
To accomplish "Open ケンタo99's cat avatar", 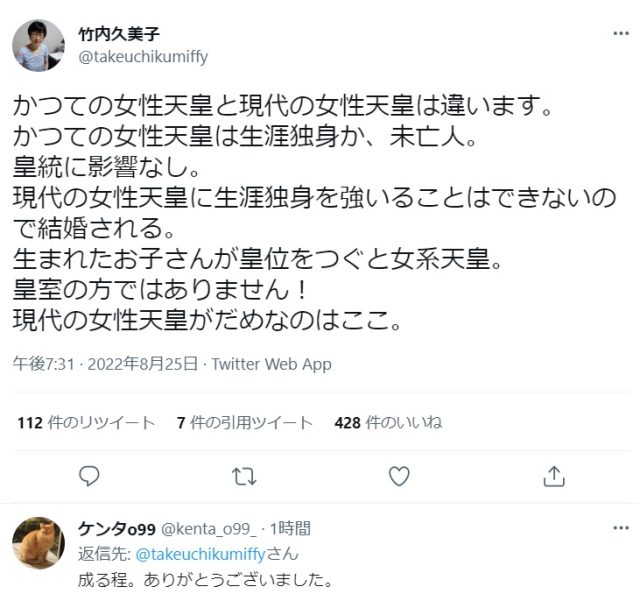I will tap(39, 543).
